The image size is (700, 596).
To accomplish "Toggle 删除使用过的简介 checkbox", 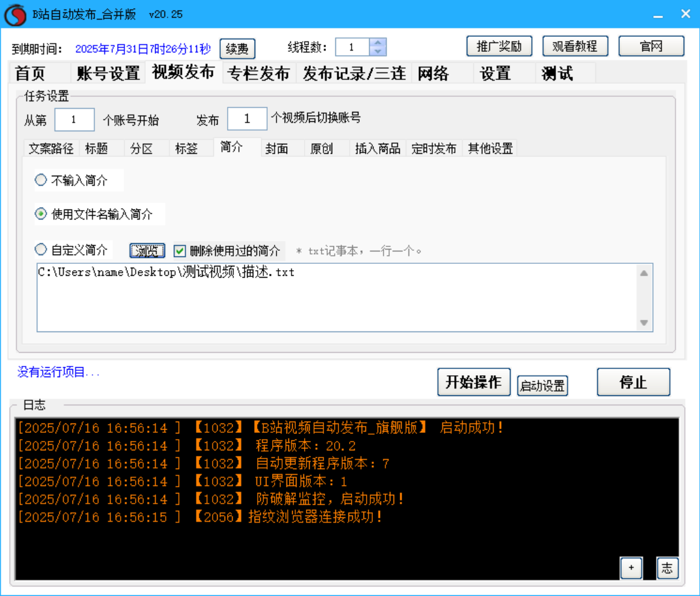I will click(x=180, y=250).
